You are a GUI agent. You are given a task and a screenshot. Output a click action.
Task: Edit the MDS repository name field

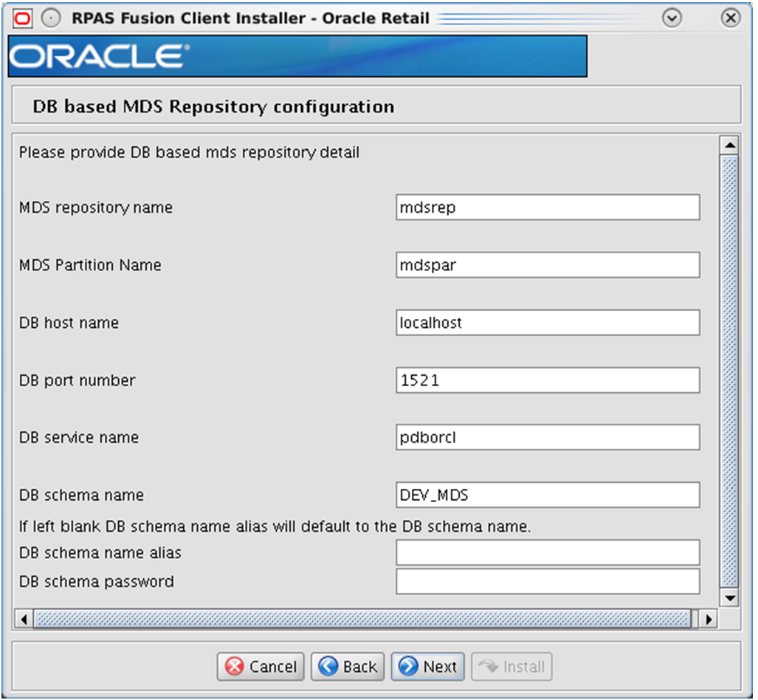click(548, 207)
